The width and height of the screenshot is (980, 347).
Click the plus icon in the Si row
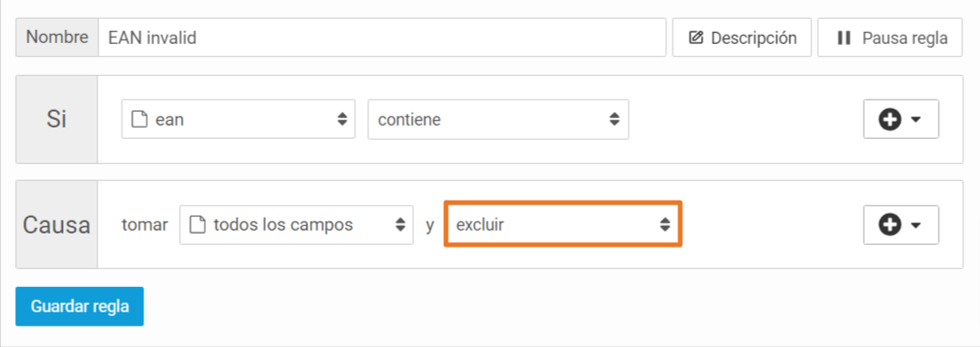(889, 119)
